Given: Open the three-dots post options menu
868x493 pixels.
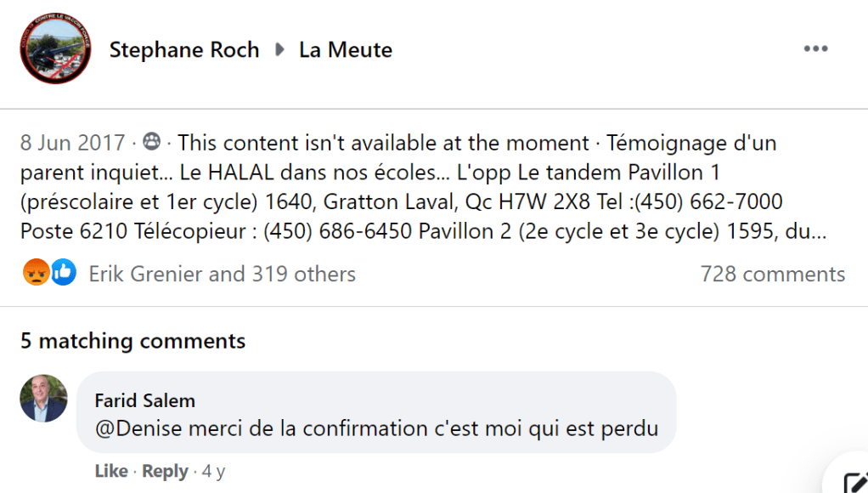Looking at the screenshot, I should [x=815, y=49].
